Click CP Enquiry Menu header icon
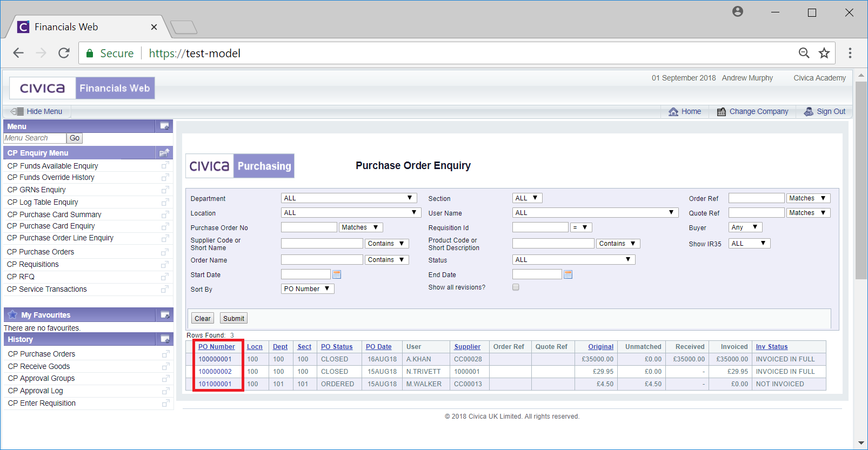Viewport: 868px width, 450px height. tap(164, 153)
